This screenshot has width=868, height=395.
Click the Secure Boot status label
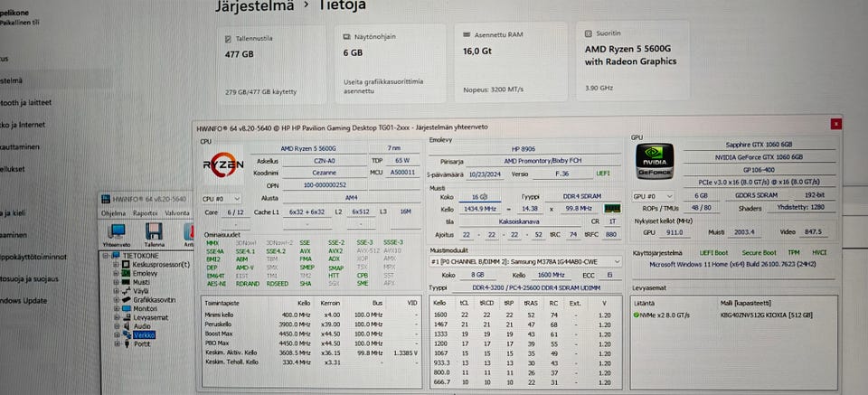tap(758, 253)
